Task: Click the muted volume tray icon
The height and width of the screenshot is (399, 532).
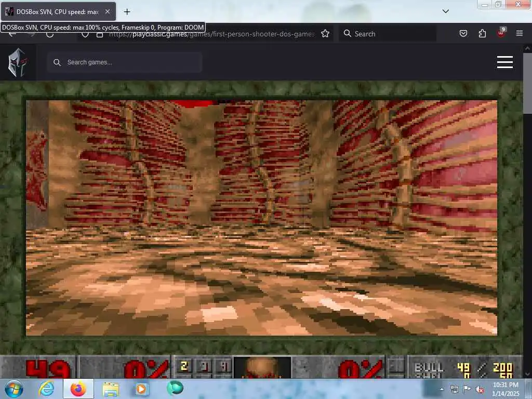Action: tap(480, 390)
